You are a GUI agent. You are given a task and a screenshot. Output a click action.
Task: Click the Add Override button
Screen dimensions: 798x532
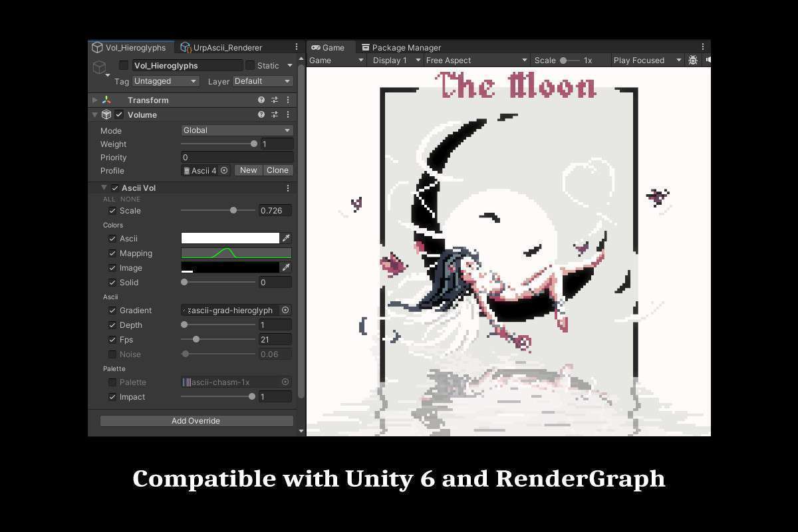point(196,420)
